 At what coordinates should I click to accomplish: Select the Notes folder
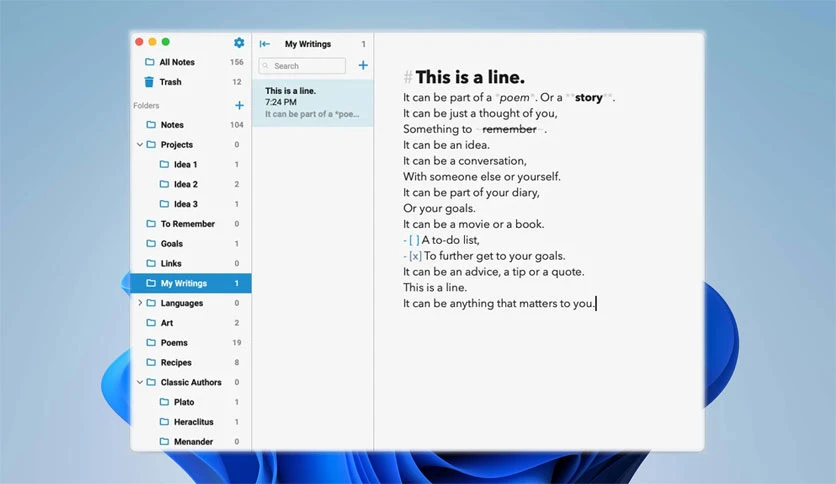coord(191,125)
